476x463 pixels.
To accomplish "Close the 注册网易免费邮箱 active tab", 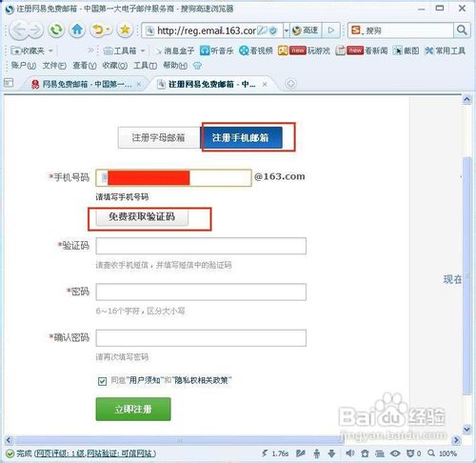I will click(x=265, y=84).
